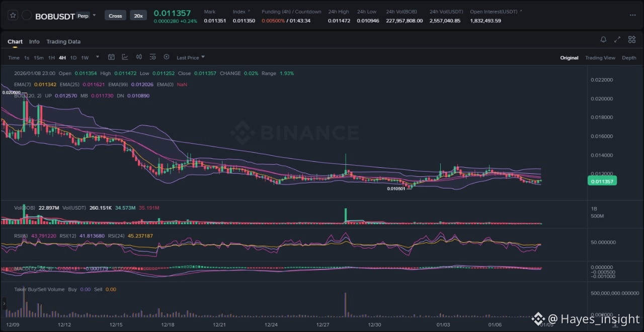Click the Open Interest(USDT) label
Image resolution: width=644 pixels, height=332 pixels.
(x=496, y=12)
